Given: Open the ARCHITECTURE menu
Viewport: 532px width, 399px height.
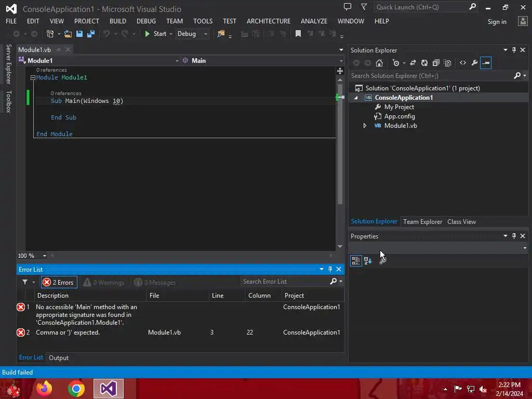Looking at the screenshot, I should (x=269, y=21).
